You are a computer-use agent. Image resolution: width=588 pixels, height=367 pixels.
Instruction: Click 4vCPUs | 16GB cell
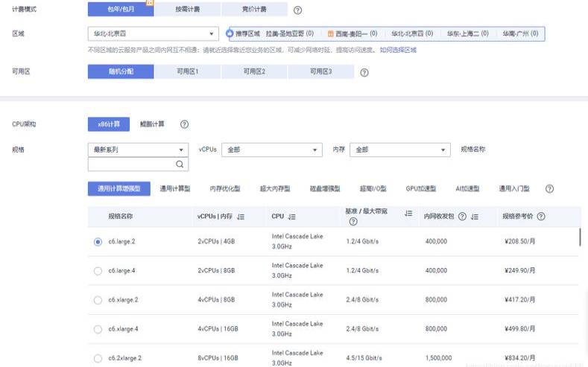pos(218,329)
